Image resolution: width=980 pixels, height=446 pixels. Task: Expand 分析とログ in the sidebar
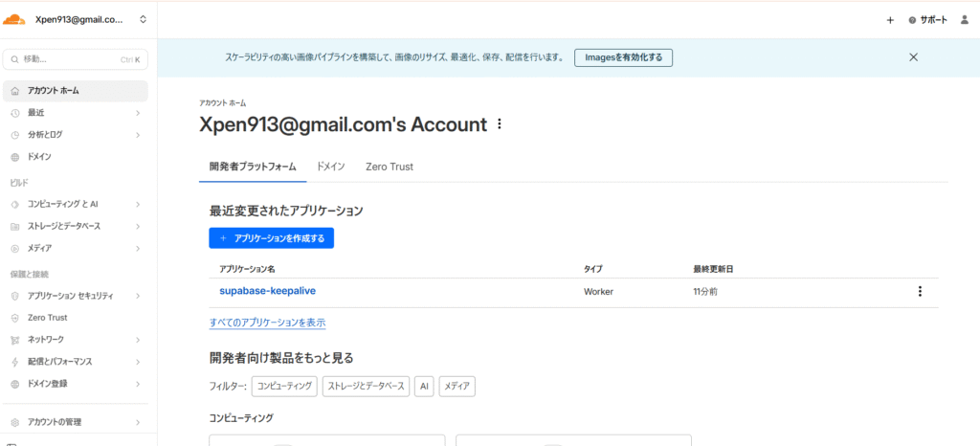77,135
